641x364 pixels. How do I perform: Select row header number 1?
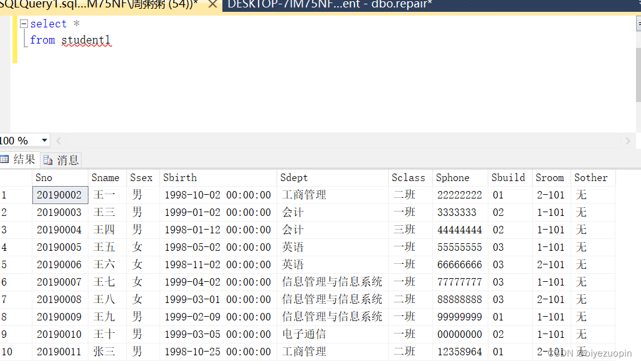[x=16, y=195]
